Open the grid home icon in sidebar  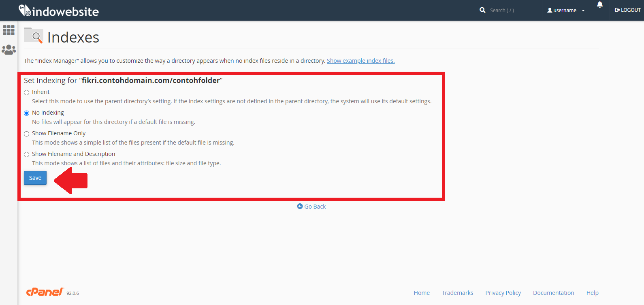[9, 30]
